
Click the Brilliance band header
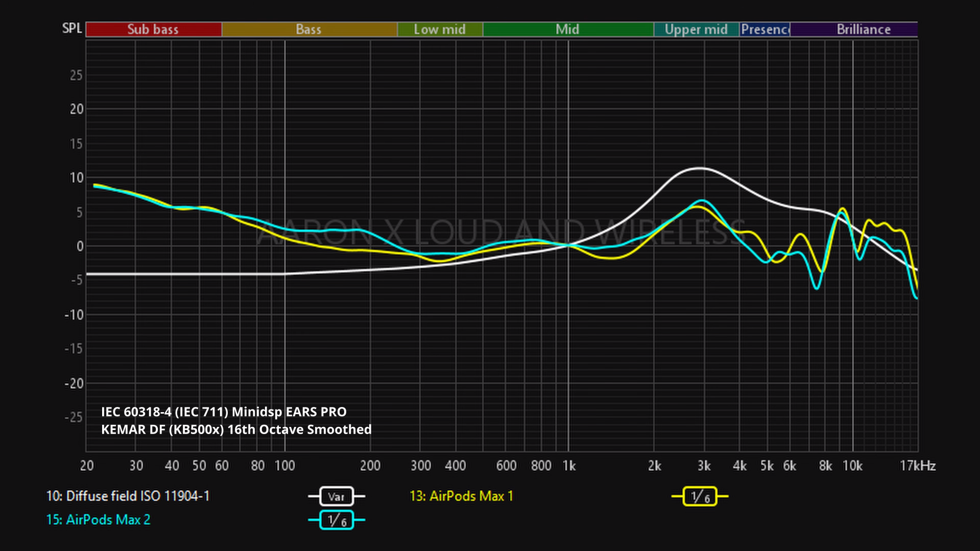tap(854, 29)
